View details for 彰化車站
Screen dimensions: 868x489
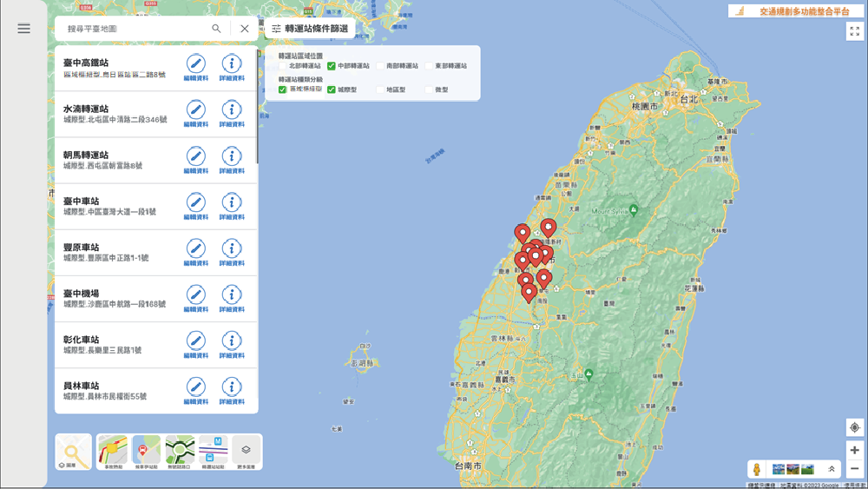pyautogui.click(x=232, y=345)
